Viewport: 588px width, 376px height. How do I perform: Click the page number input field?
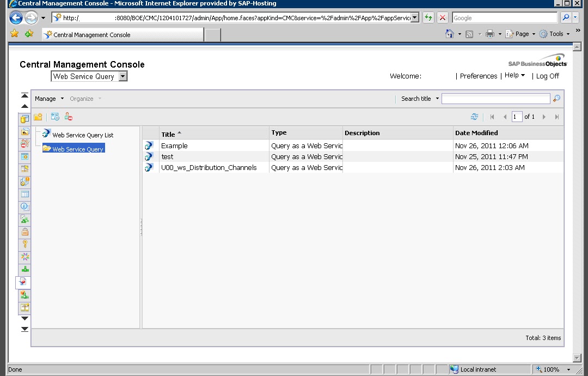click(517, 116)
